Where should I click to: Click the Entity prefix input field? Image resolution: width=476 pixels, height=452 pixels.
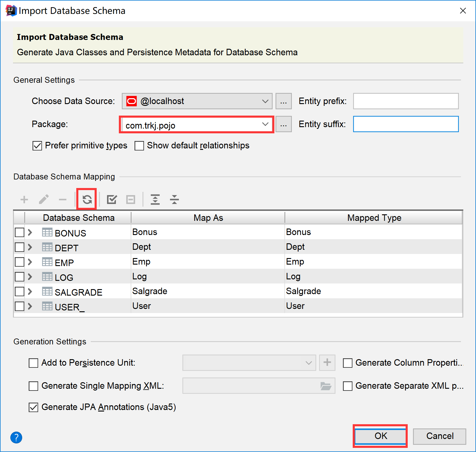tap(406, 101)
